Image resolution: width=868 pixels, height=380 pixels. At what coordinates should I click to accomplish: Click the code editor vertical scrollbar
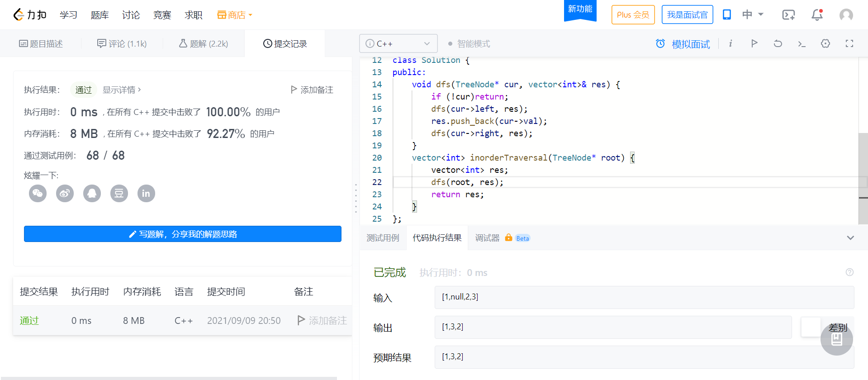coord(863,179)
